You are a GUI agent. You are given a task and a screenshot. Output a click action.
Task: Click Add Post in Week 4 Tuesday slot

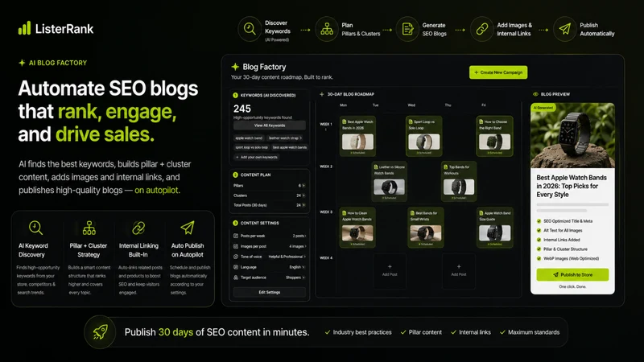pyautogui.click(x=390, y=271)
